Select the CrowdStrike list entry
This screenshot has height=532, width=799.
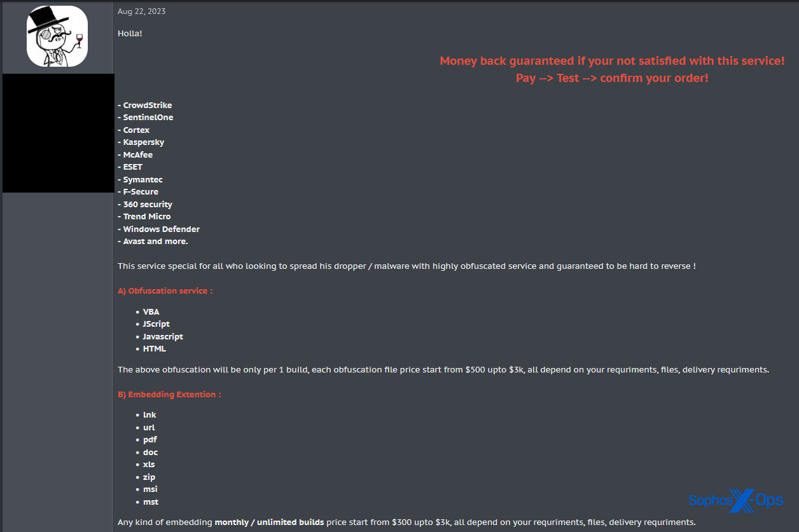(x=147, y=106)
